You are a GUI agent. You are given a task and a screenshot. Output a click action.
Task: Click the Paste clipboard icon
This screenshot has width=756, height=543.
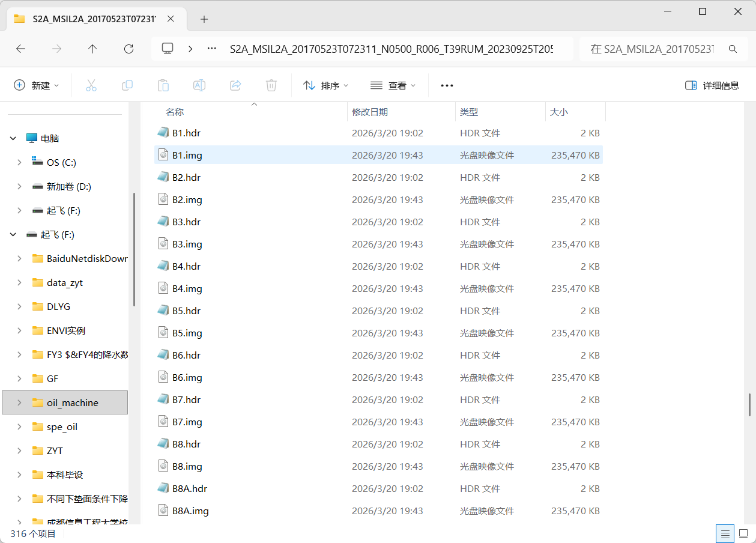(x=163, y=85)
